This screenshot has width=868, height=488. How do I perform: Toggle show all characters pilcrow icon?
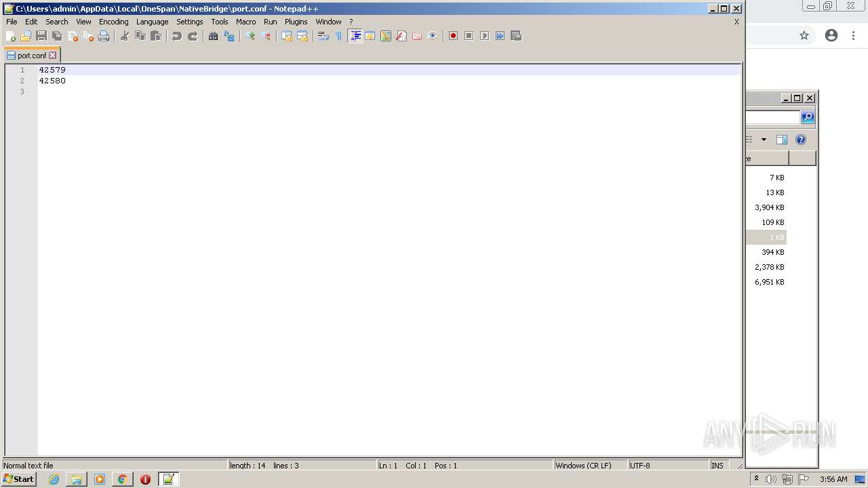tap(339, 36)
